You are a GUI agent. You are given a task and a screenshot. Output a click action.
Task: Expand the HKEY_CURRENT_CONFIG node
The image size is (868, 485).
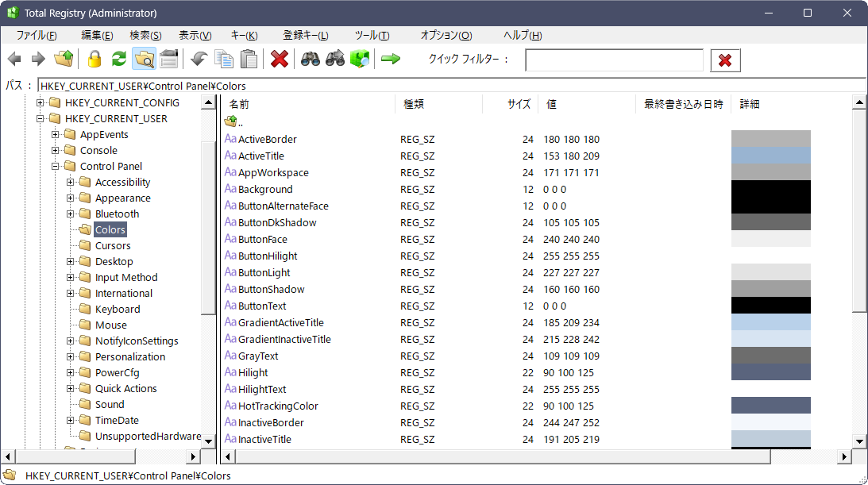40,102
